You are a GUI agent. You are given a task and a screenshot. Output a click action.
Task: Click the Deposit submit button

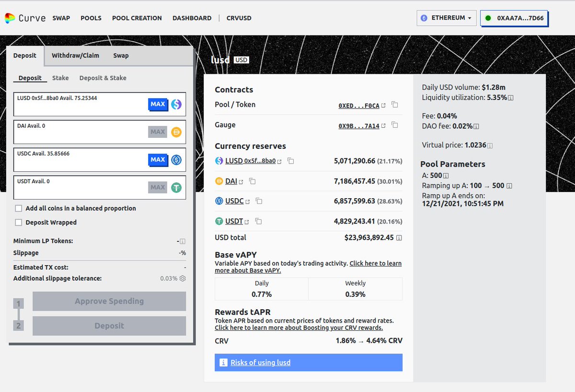click(109, 325)
